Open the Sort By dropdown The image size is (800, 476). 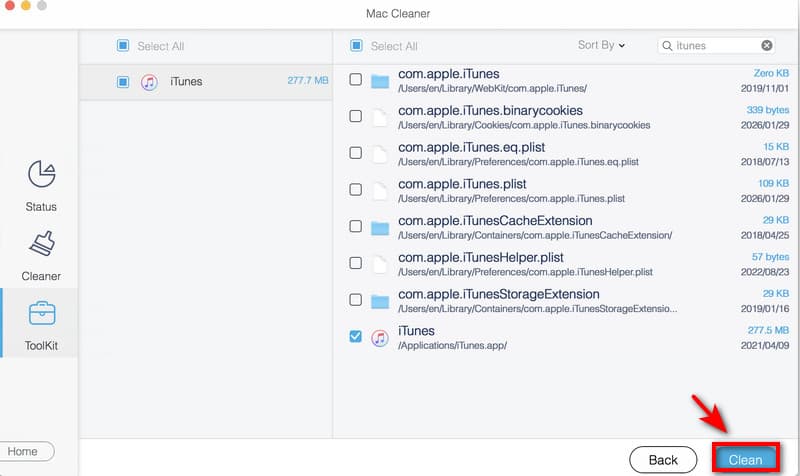[601, 45]
